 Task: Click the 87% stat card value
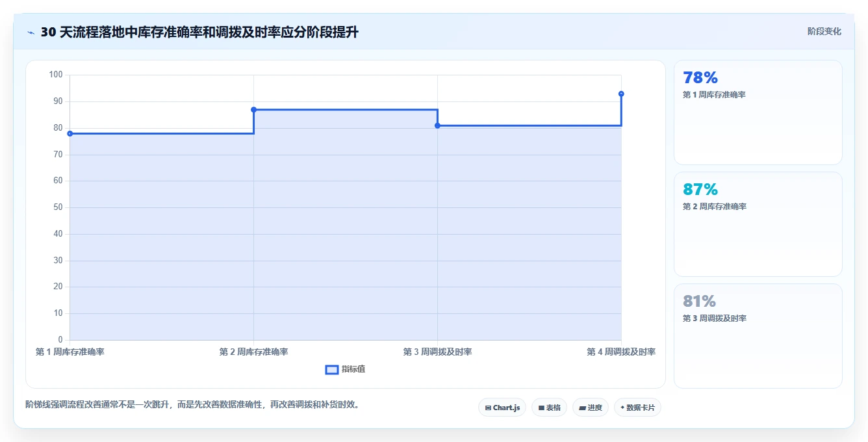tap(700, 190)
